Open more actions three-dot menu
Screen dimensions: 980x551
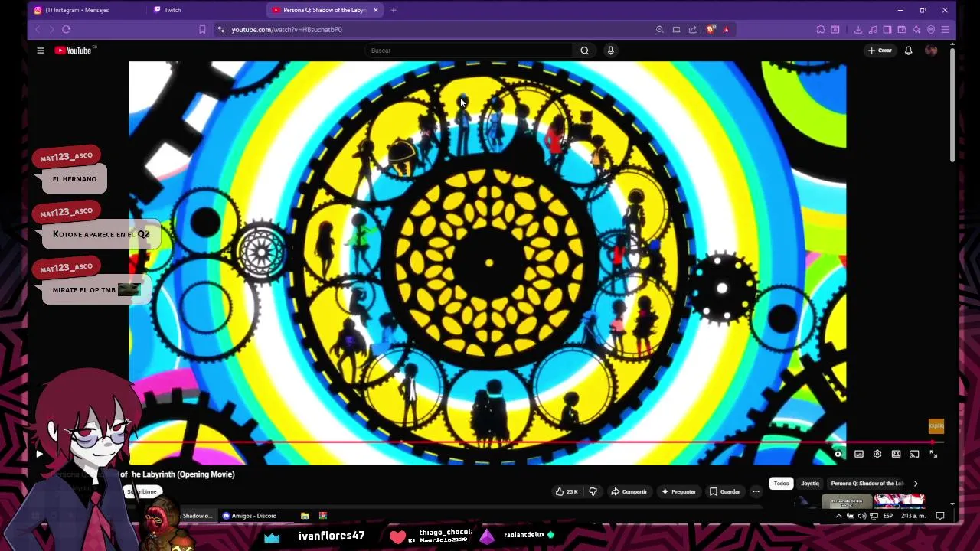click(756, 491)
